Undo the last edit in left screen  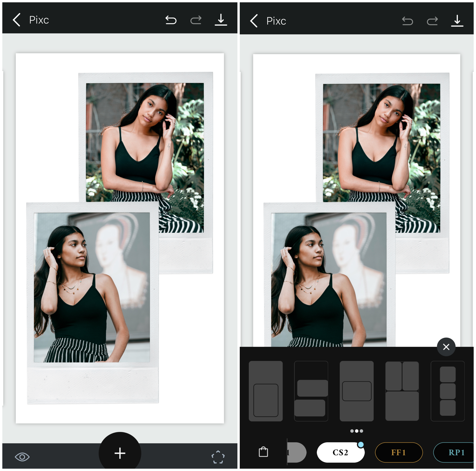pyautogui.click(x=171, y=20)
